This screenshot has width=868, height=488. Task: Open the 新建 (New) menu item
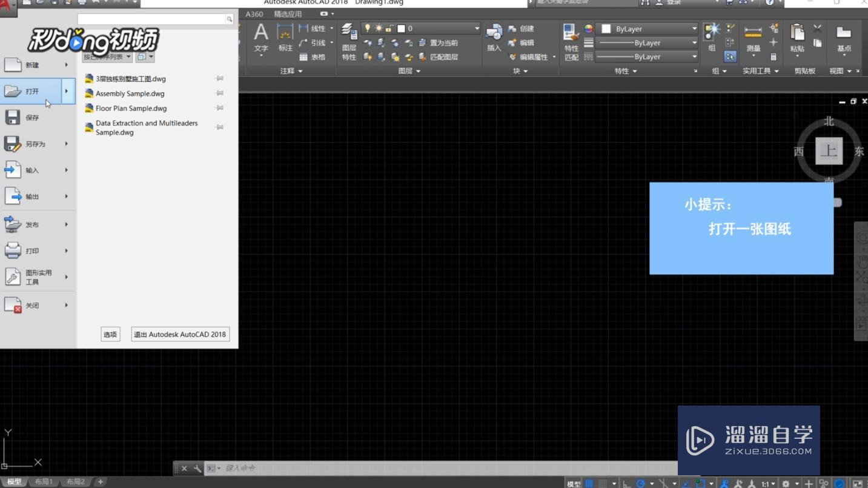click(38, 65)
